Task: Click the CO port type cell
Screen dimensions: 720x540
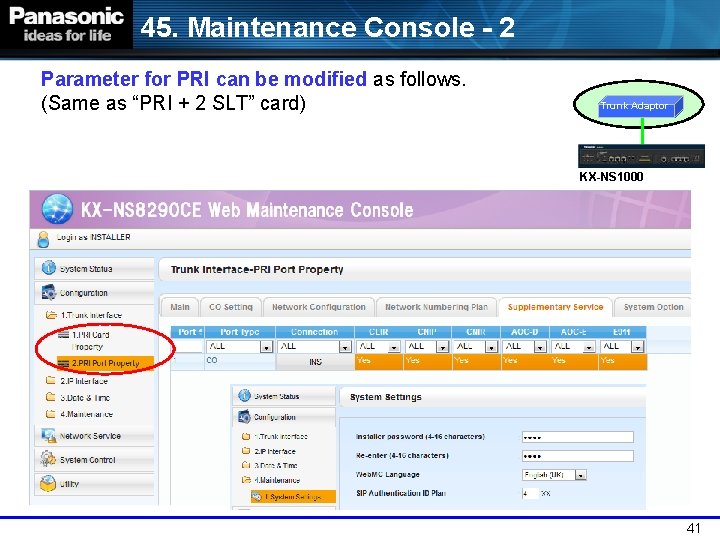Action: [x=240, y=361]
